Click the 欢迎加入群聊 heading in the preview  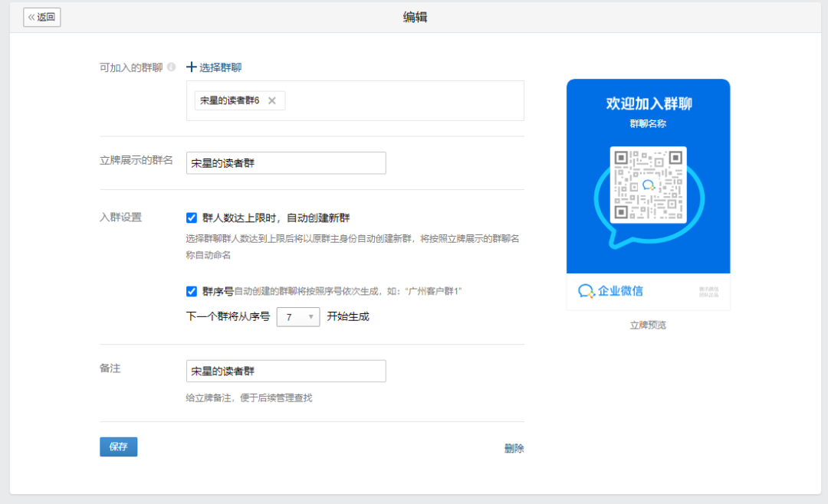(649, 103)
